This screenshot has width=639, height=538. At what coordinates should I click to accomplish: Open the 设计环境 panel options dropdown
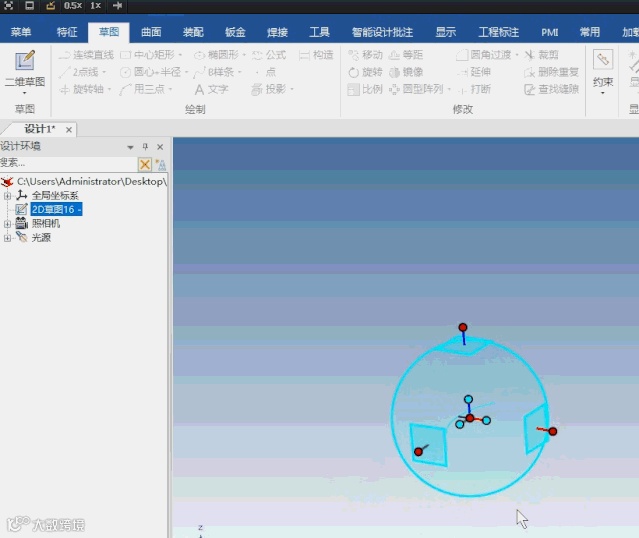coord(130,147)
